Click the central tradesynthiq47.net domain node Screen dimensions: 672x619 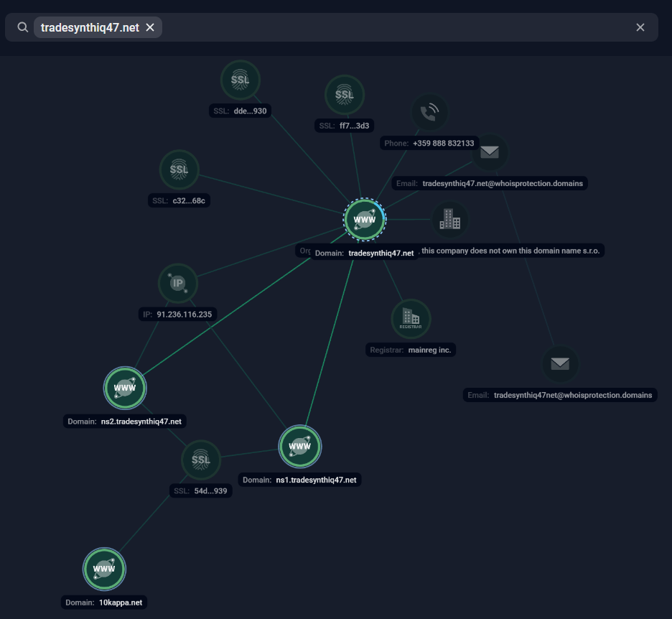pyautogui.click(x=365, y=220)
